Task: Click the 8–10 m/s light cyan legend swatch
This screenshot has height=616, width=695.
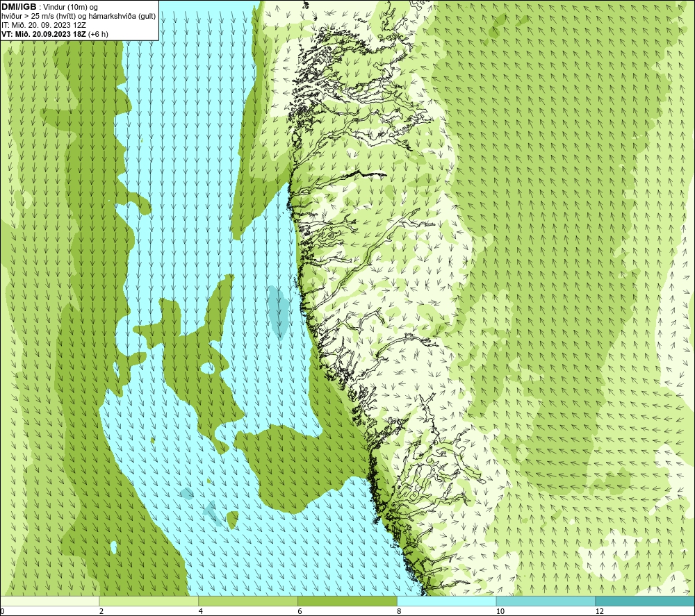Action: click(x=447, y=601)
